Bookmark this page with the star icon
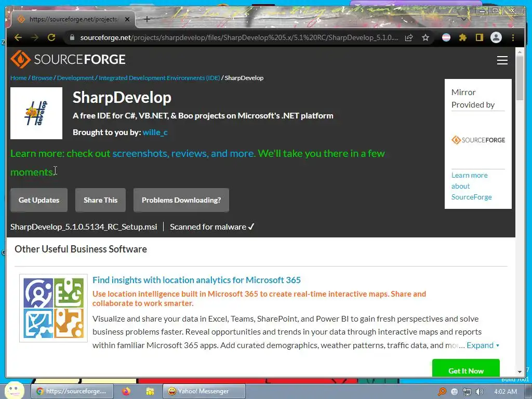Screen dimensions: 532x399 [425, 37]
